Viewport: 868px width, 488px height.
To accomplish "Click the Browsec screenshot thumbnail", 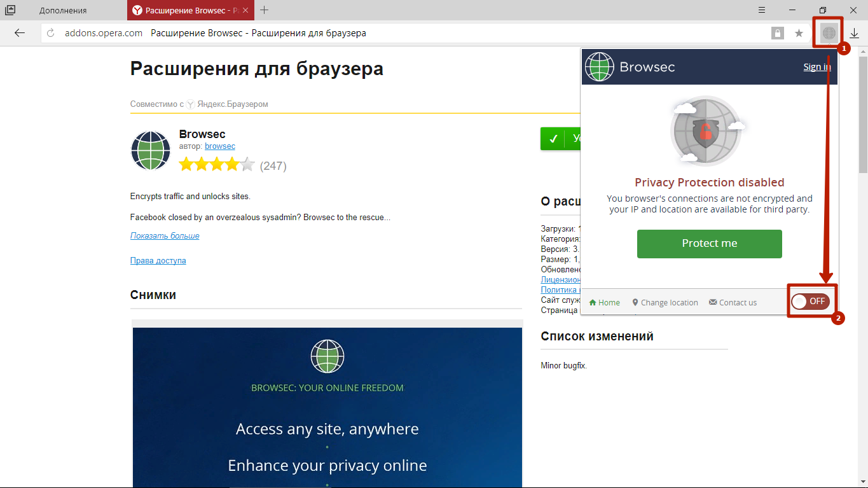I will 327,408.
